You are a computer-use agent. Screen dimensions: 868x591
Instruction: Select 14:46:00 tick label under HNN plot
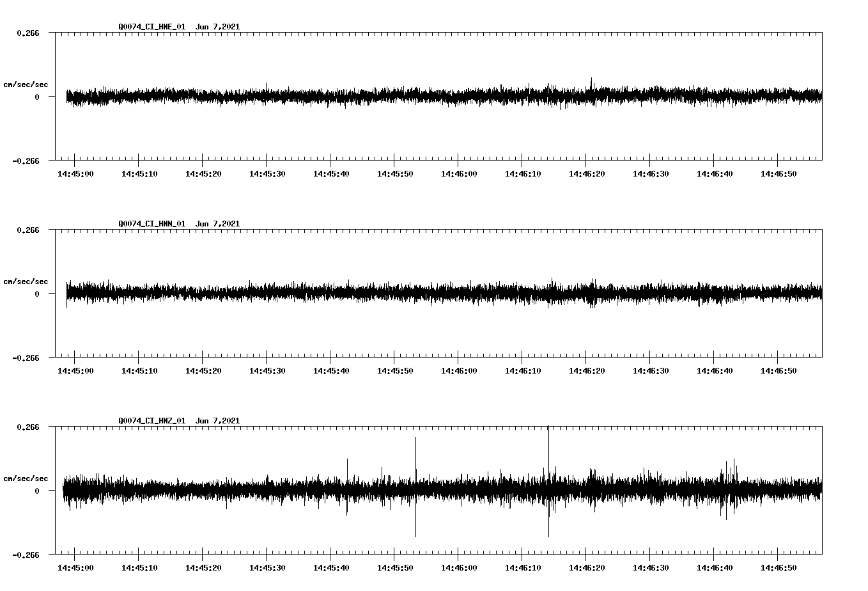click(x=459, y=371)
